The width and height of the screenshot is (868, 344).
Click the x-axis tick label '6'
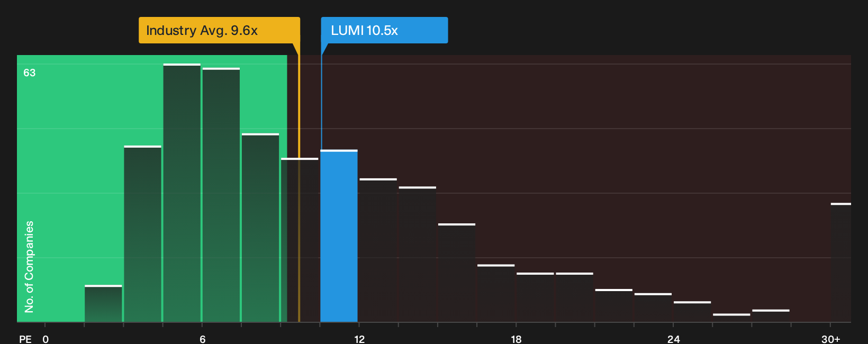(202, 339)
